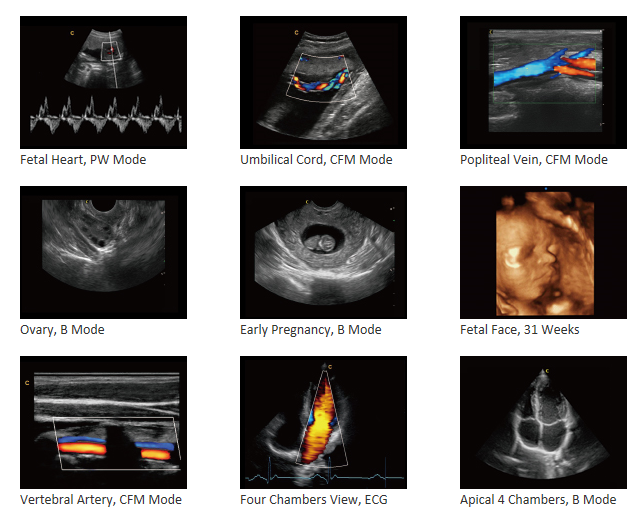Click the 'Early Pregnancy, B Mode' caption
This screenshot has height=510, width=639.
[311, 330]
